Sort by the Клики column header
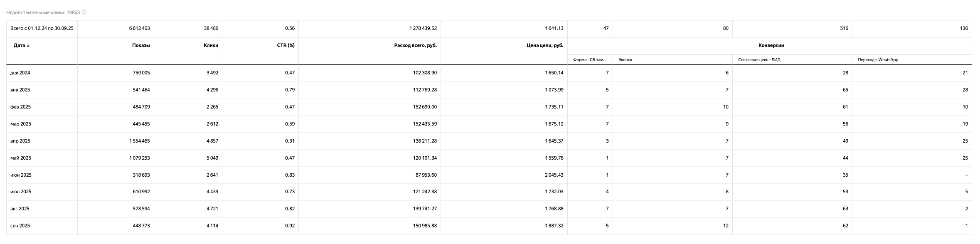 tap(211, 45)
